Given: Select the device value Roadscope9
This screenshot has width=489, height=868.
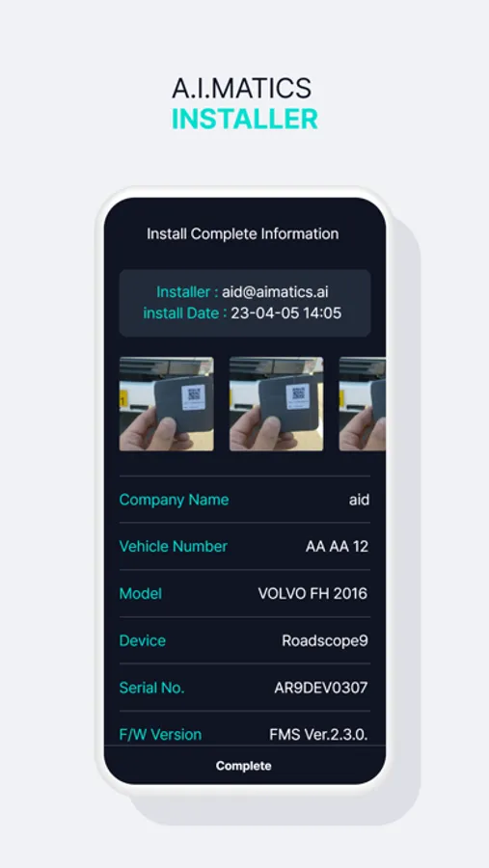Looking at the screenshot, I should pos(325,640).
